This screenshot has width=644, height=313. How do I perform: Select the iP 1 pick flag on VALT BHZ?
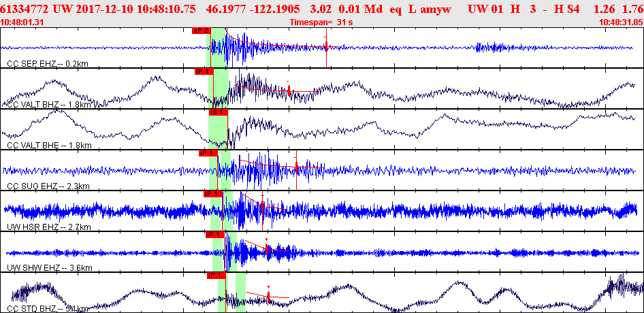point(204,71)
